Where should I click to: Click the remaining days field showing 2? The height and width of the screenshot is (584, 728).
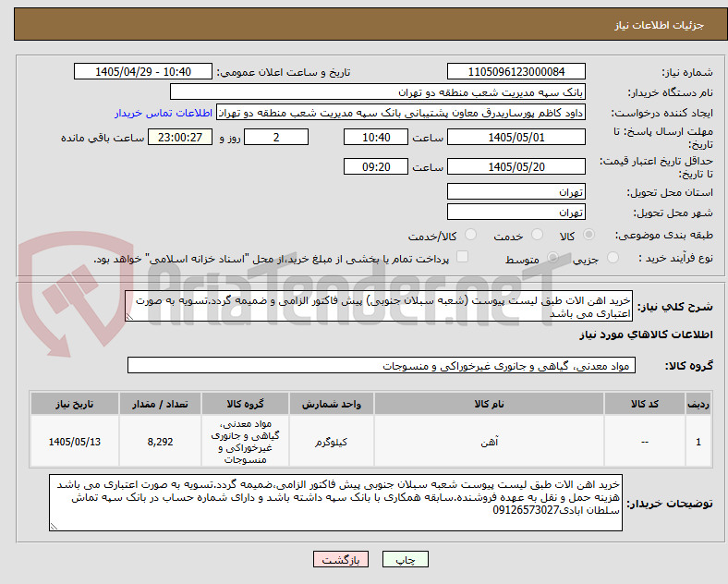276,138
